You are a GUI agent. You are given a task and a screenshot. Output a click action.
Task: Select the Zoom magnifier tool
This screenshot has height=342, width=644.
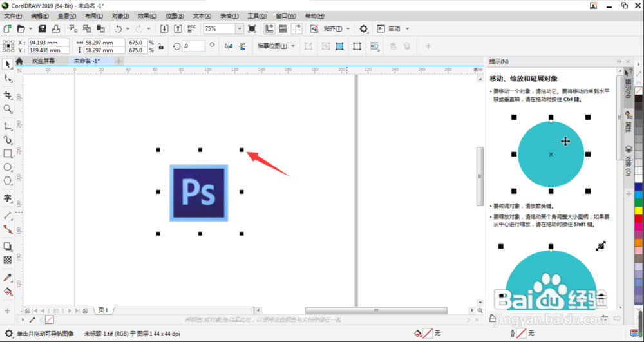pos(7,109)
